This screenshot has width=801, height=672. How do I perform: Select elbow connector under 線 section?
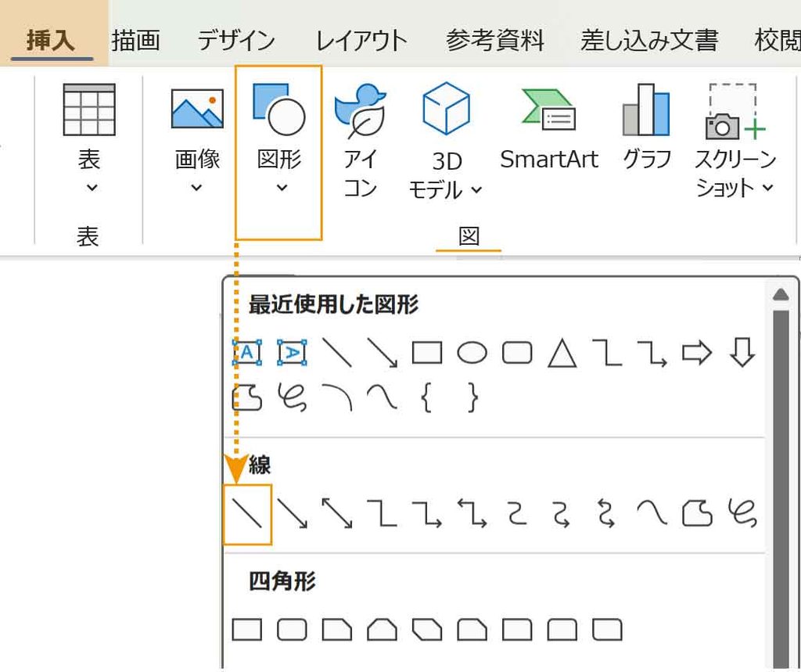pyautogui.click(x=382, y=513)
